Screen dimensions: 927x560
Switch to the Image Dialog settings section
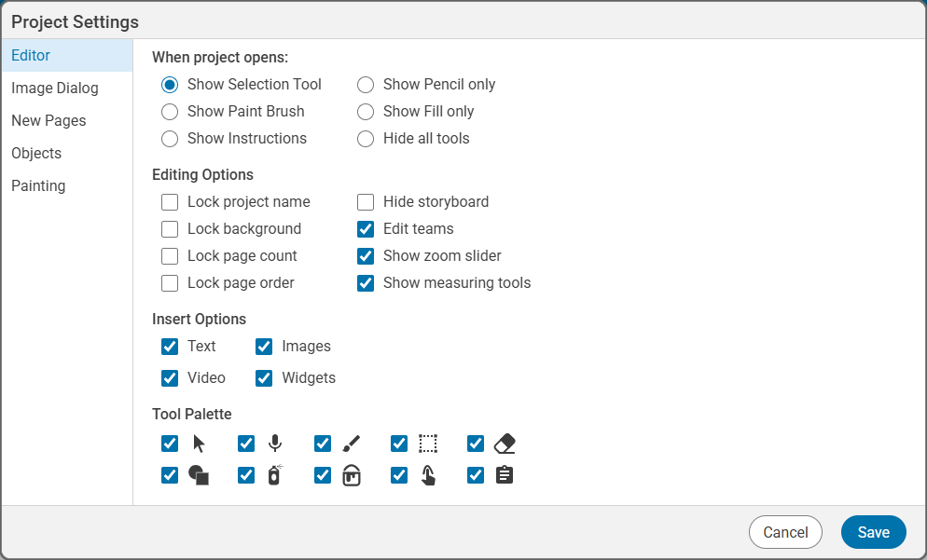pyautogui.click(x=56, y=88)
